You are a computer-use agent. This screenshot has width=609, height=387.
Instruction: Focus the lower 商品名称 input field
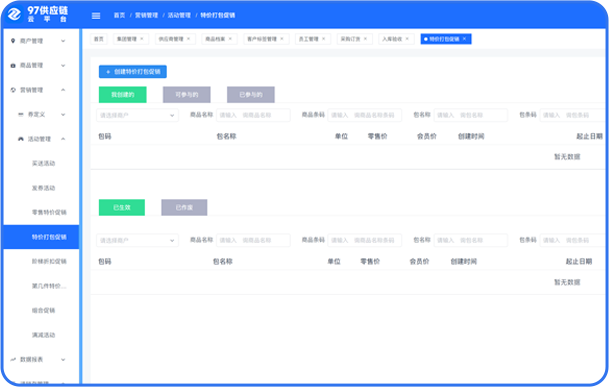coord(253,241)
